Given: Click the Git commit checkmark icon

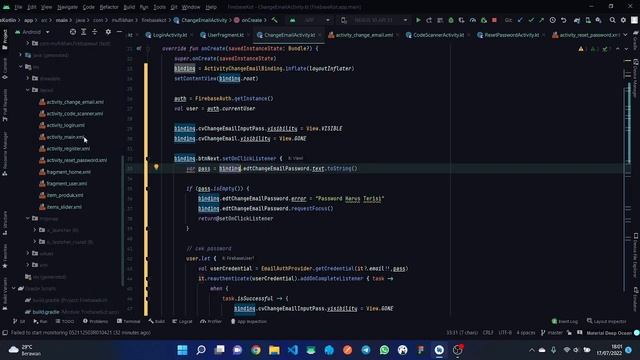Looking at the screenshot, I should point(531,20).
